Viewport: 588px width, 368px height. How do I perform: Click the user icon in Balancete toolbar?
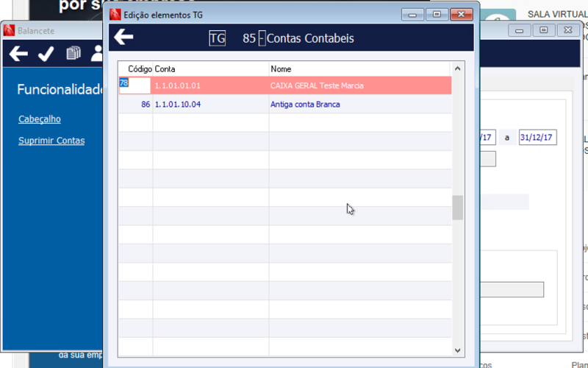click(97, 54)
